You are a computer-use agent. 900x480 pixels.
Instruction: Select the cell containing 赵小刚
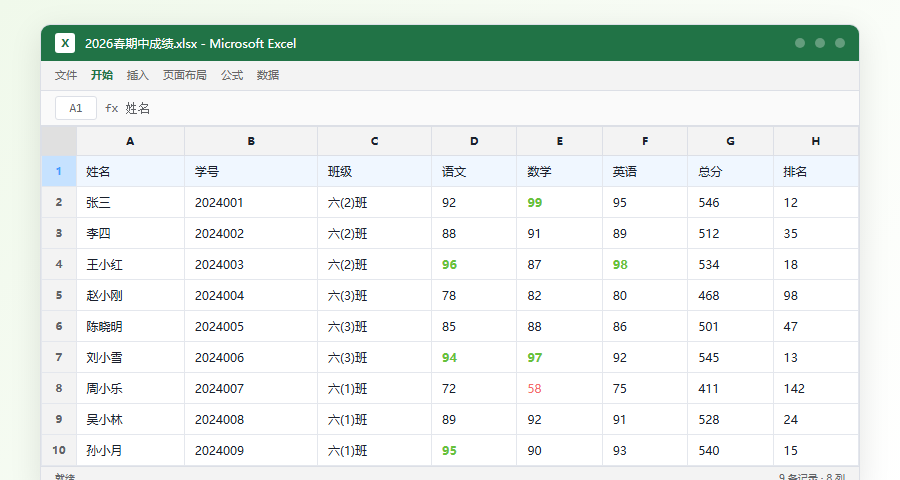(x=130, y=295)
